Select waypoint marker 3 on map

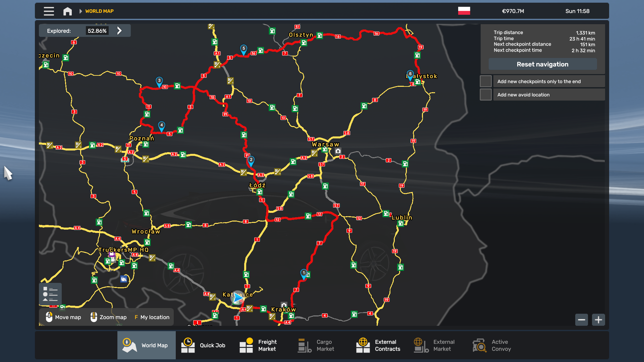(159, 81)
